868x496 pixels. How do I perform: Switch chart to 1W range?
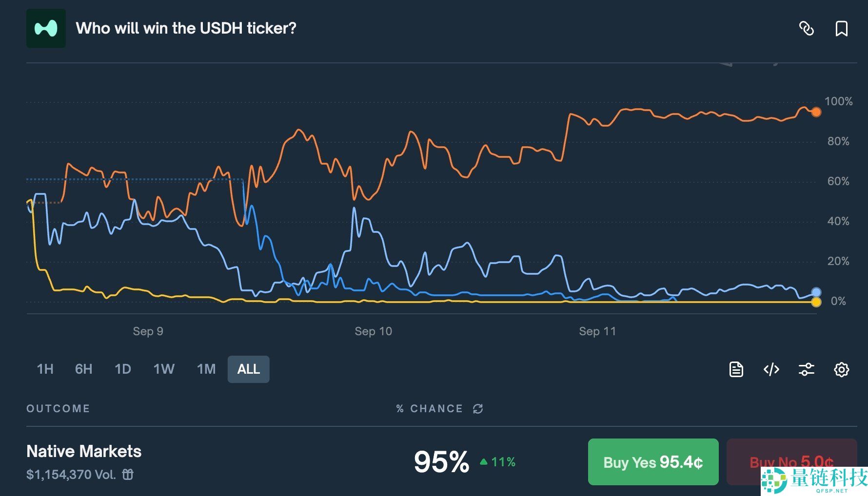164,369
